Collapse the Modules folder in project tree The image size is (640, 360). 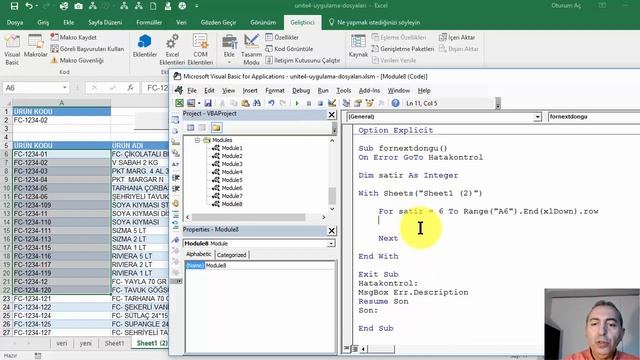click(x=197, y=140)
